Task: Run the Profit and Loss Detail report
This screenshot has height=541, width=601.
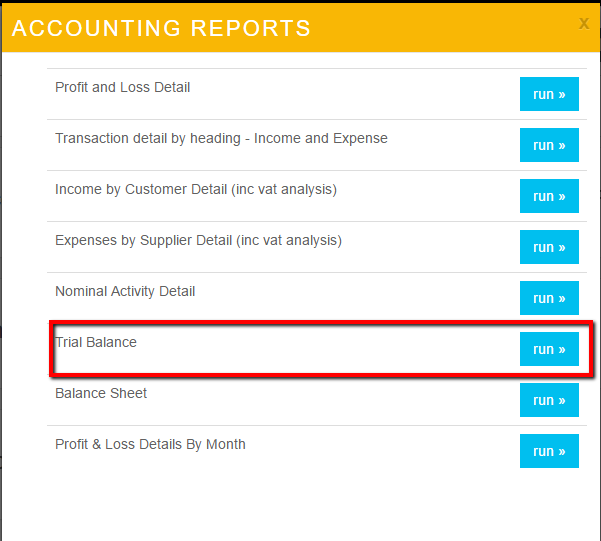Action: click(x=549, y=94)
